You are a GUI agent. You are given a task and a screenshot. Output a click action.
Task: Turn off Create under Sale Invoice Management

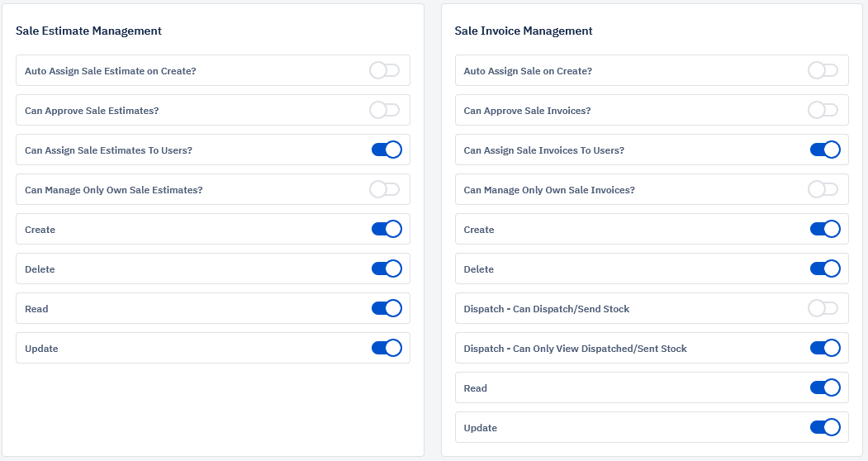coord(825,229)
